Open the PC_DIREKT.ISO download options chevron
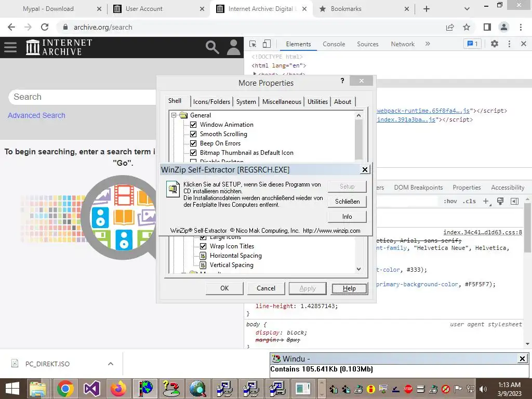 click(111, 364)
